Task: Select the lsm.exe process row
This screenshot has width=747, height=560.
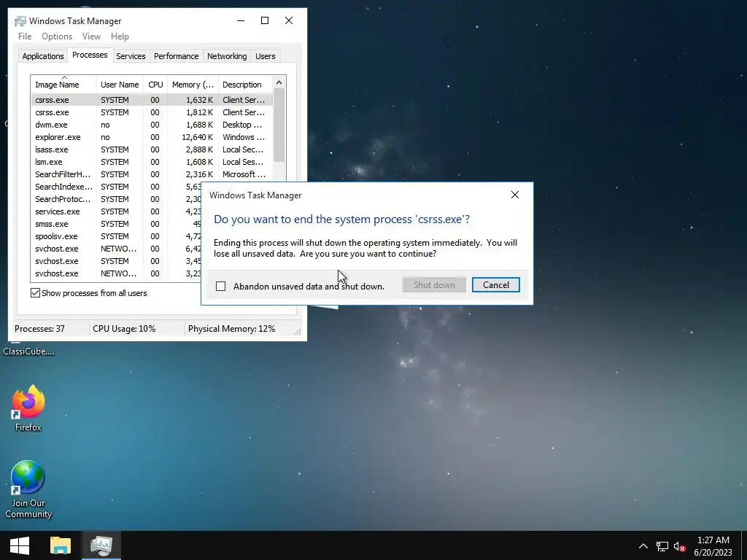Action: 152,162
